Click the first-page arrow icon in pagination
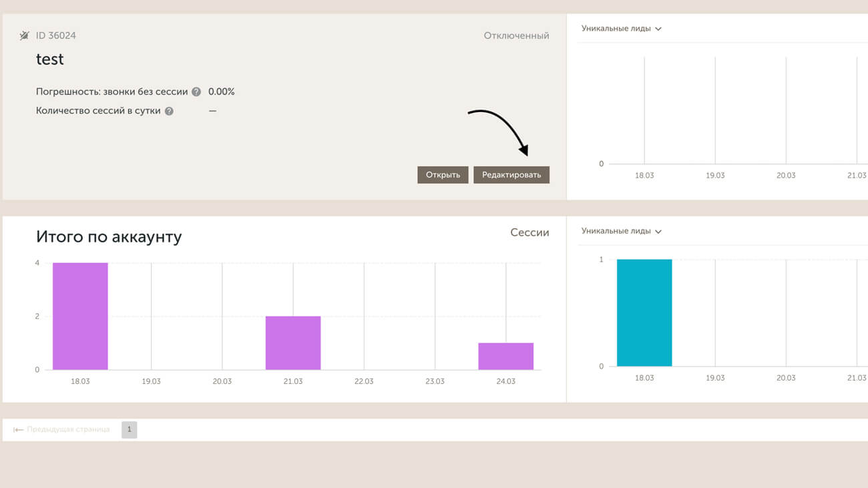The height and width of the screenshot is (488, 868). click(18, 430)
